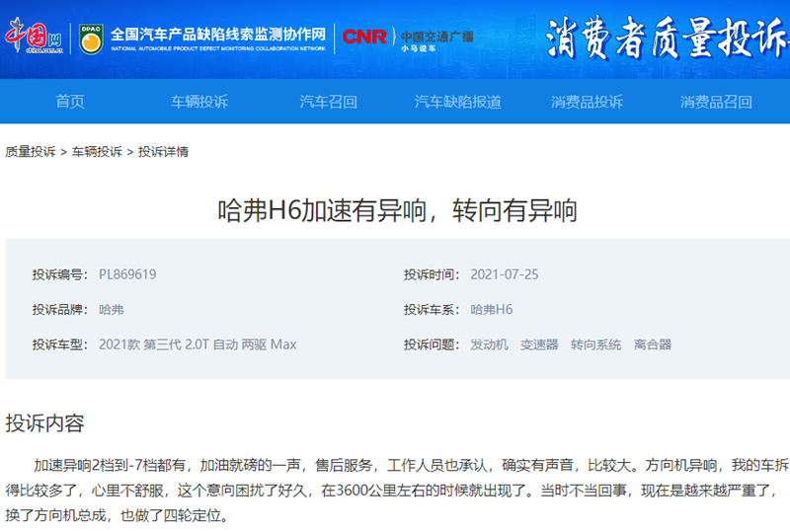Click 车辆投诉 breadcrumb link

click(x=97, y=152)
